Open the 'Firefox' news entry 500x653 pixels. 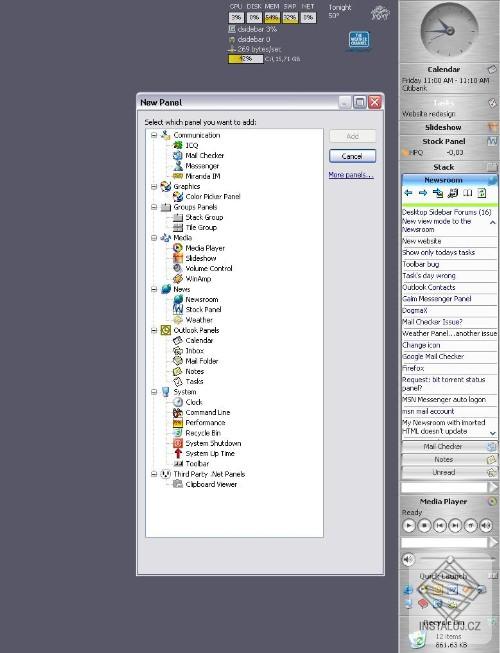tap(413, 368)
